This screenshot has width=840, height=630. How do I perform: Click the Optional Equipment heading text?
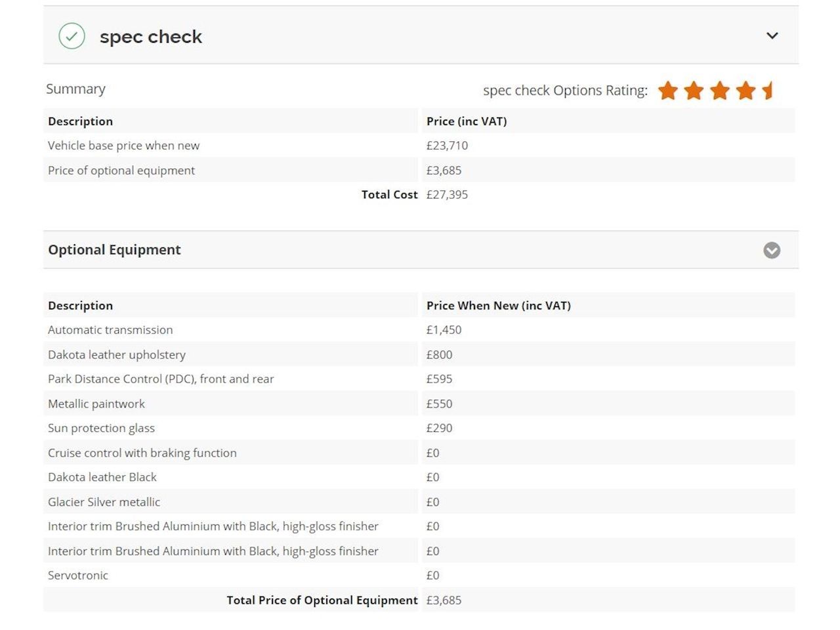pyautogui.click(x=114, y=250)
